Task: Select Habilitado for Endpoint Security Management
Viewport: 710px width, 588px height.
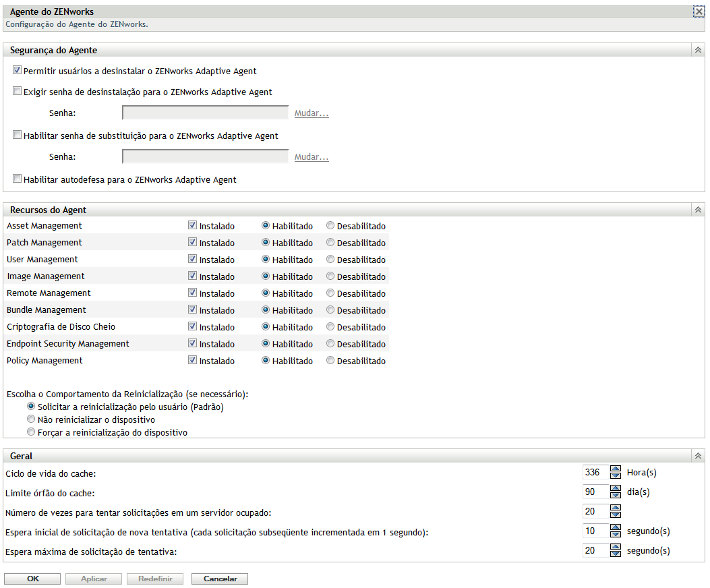Action: pyautogui.click(x=266, y=343)
